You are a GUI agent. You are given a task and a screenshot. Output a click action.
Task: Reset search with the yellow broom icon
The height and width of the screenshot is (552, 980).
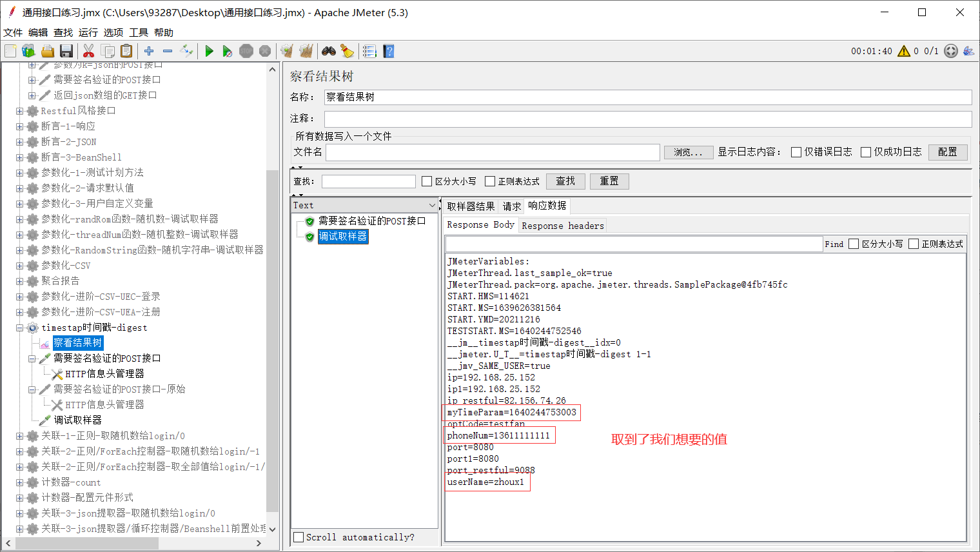coord(348,51)
